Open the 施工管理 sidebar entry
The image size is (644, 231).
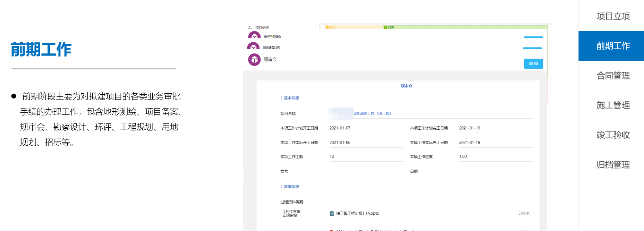pos(613,105)
